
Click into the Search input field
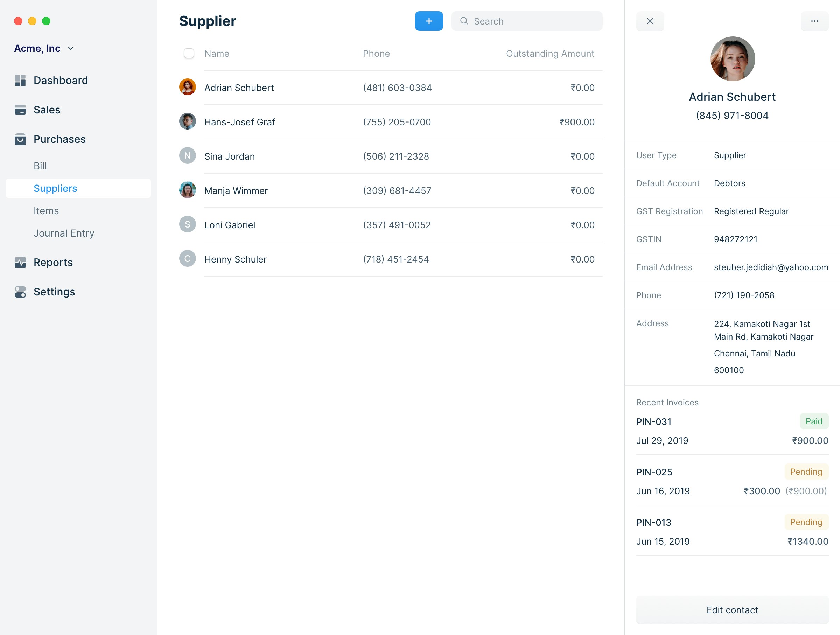tap(532, 21)
